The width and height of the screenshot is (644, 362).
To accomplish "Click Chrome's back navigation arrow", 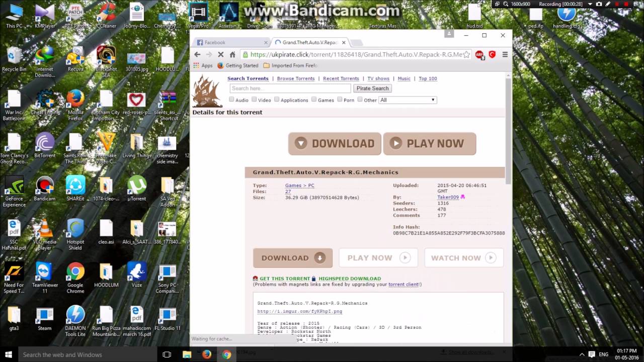I will pyautogui.click(x=197, y=54).
